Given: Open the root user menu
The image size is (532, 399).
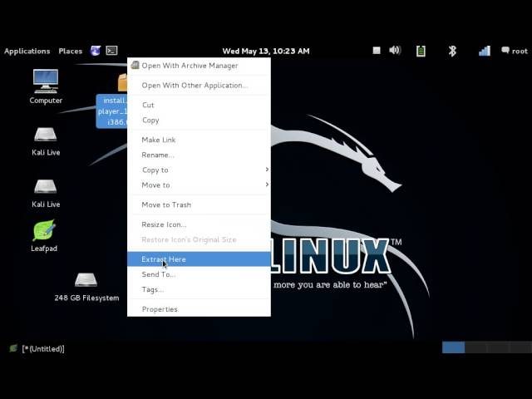Looking at the screenshot, I should tap(515, 51).
